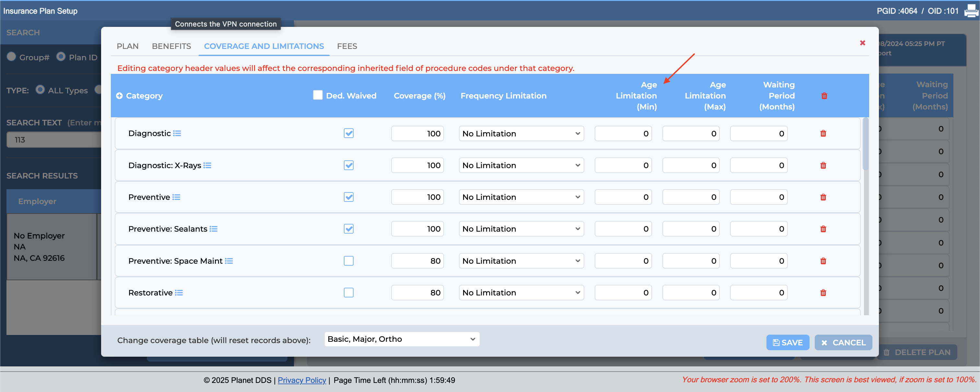
Task: Delete the Diagnostic: X-Rays row
Action: coord(823,166)
